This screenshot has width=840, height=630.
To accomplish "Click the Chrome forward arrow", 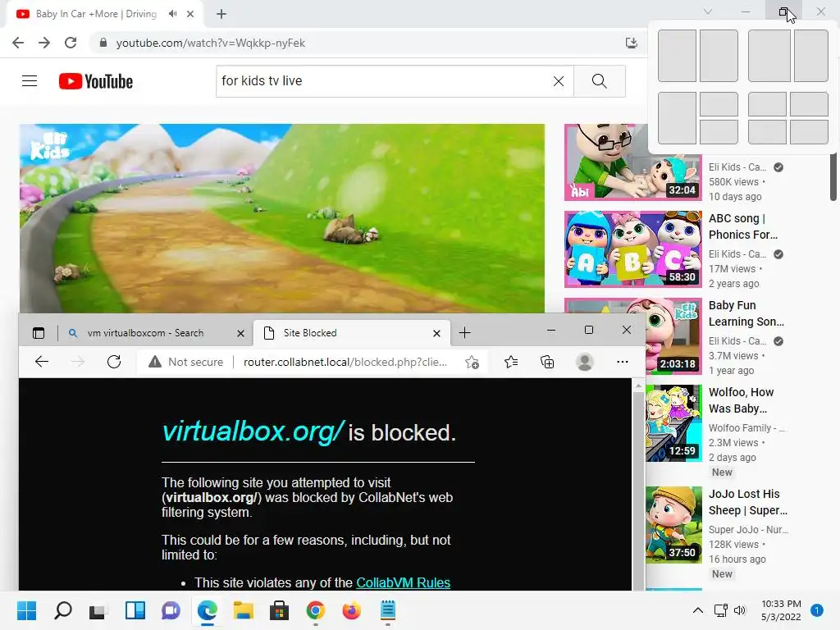I will (x=44, y=43).
